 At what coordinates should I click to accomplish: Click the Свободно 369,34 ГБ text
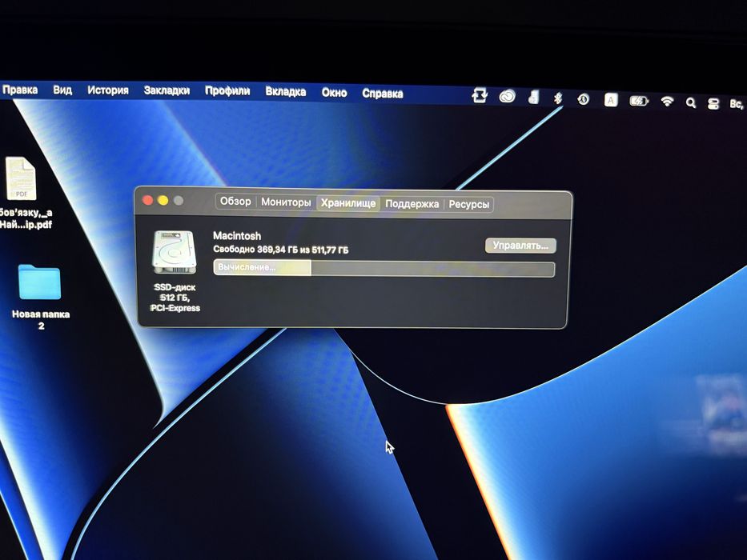[x=280, y=250]
